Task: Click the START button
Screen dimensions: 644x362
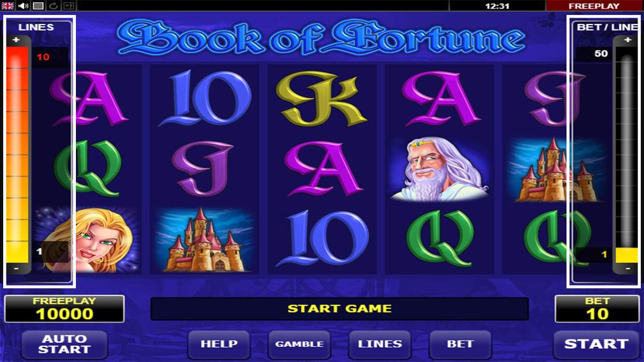Action: tap(596, 344)
